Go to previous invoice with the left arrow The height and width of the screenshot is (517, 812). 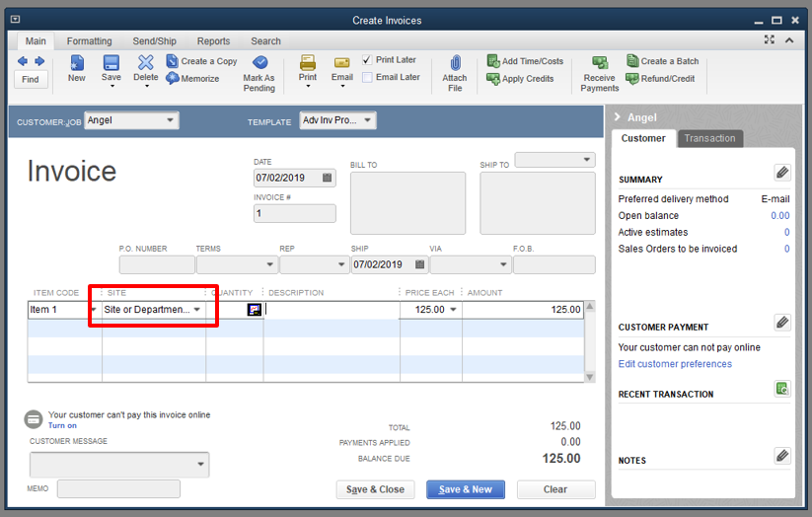tap(23, 61)
